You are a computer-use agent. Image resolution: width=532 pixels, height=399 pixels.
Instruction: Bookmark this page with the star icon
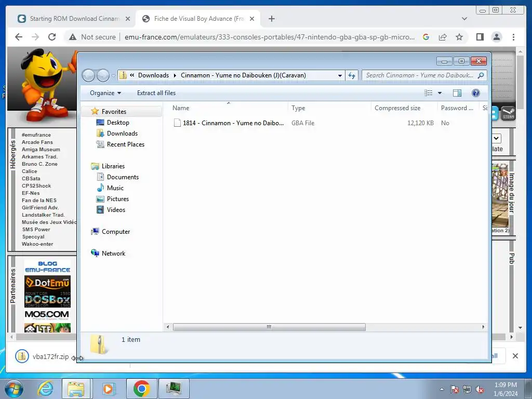click(x=459, y=37)
